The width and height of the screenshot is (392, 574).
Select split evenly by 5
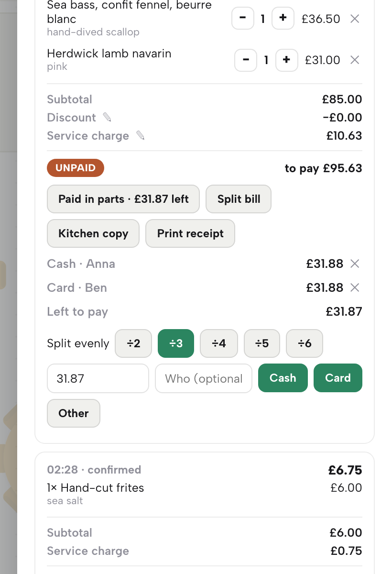(x=262, y=343)
